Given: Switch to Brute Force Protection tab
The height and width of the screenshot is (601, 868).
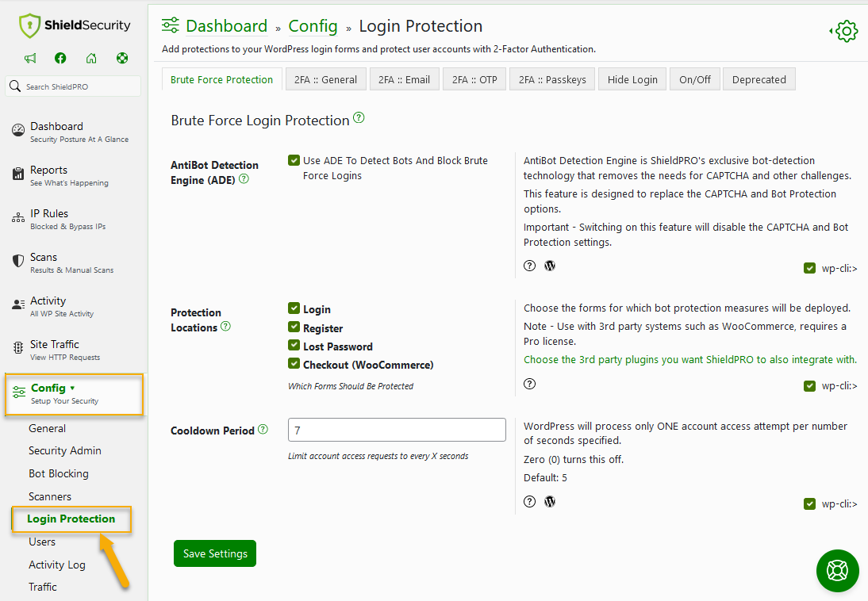Looking at the screenshot, I should click(221, 80).
